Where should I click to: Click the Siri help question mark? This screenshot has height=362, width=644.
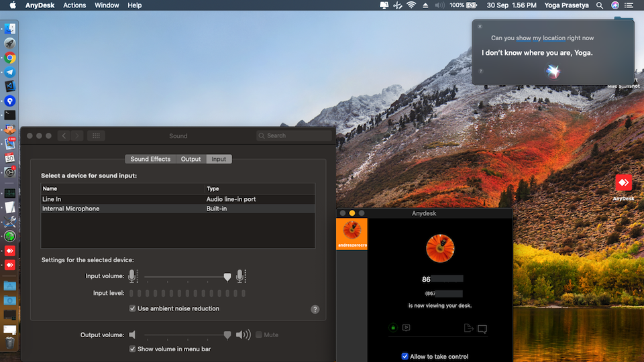click(480, 72)
